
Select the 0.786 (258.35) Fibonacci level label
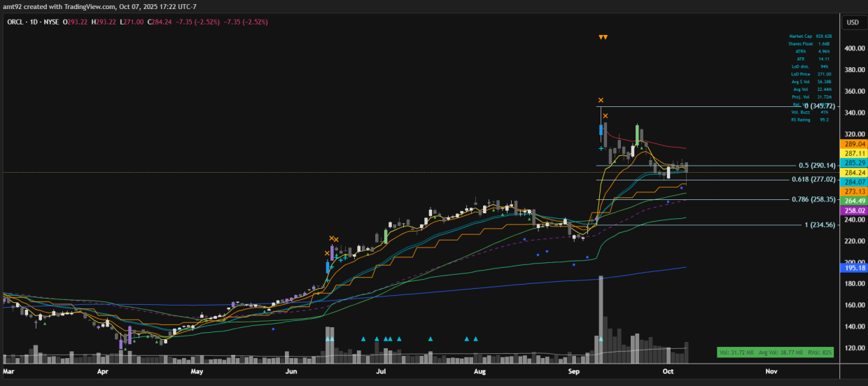click(814, 199)
